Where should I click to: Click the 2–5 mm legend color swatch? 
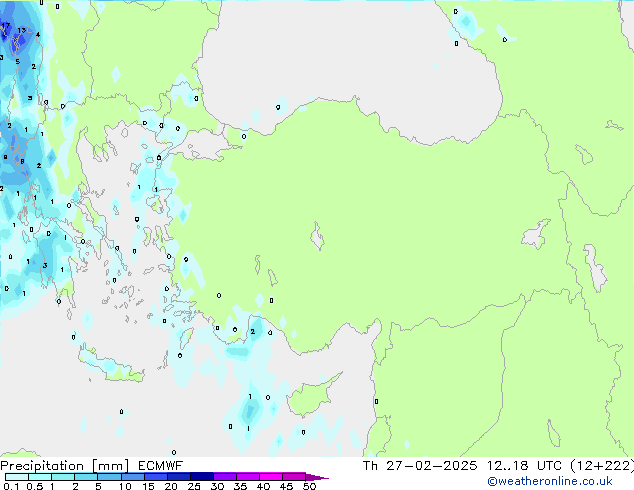point(86,477)
